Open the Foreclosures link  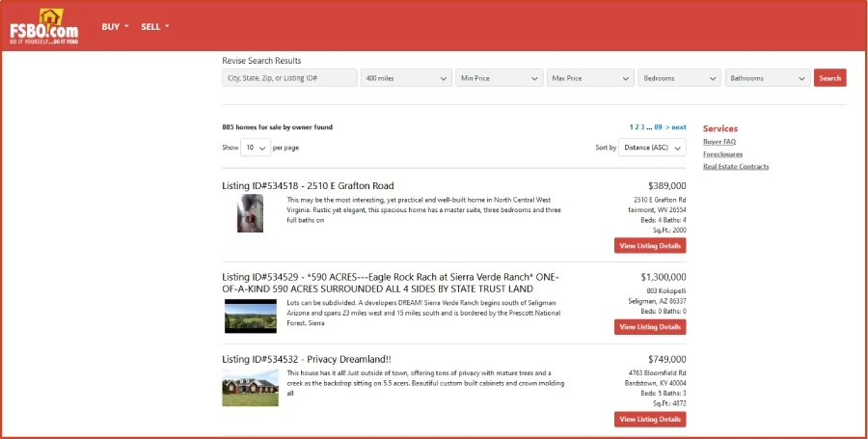pyautogui.click(x=722, y=154)
